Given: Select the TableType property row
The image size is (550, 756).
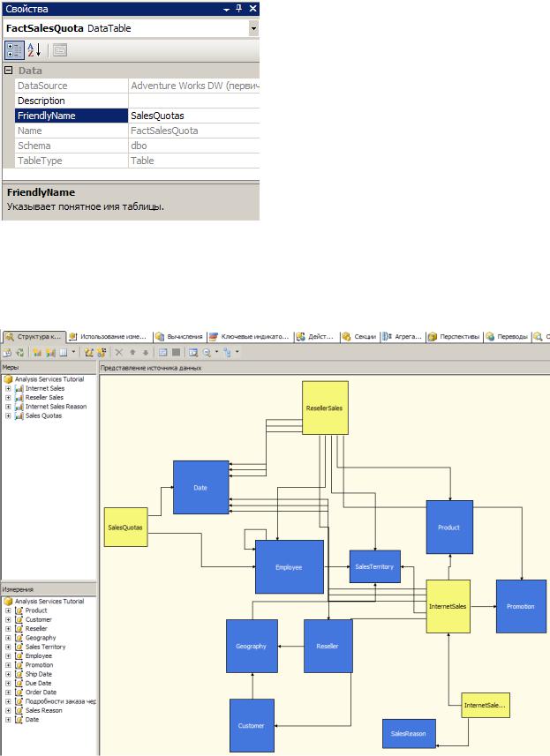Looking at the screenshot, I should [138, 161].
